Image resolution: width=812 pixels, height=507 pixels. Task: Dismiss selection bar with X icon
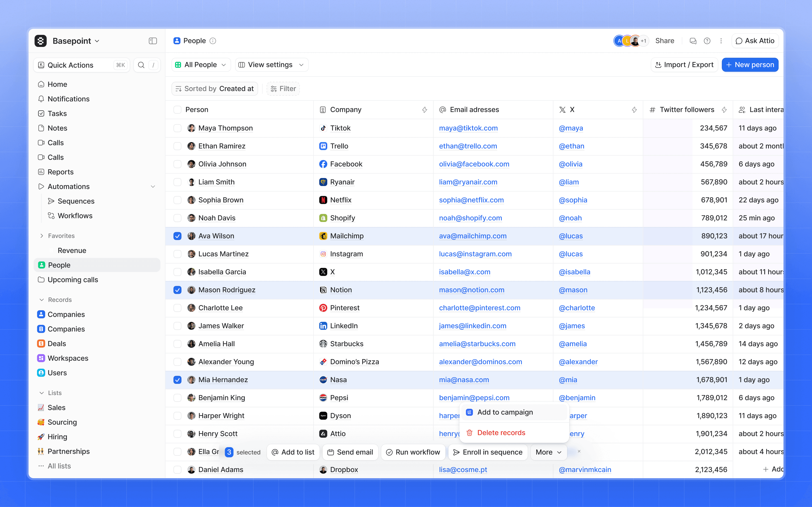579,451
